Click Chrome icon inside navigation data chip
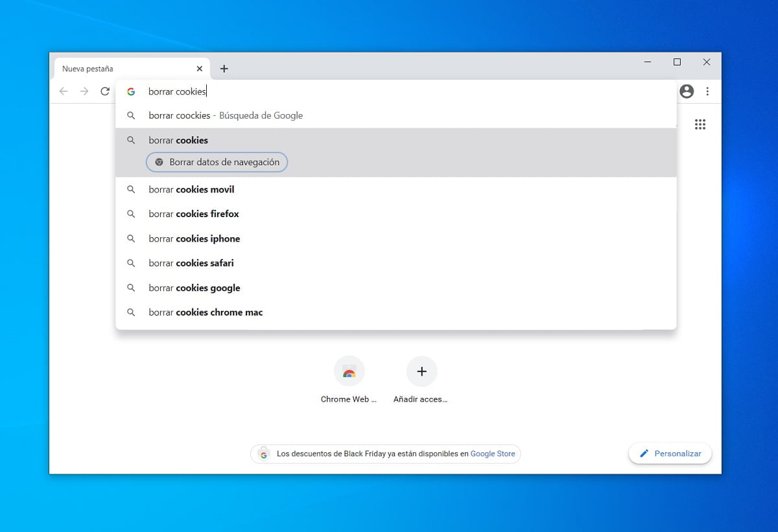 coord(159,162)
